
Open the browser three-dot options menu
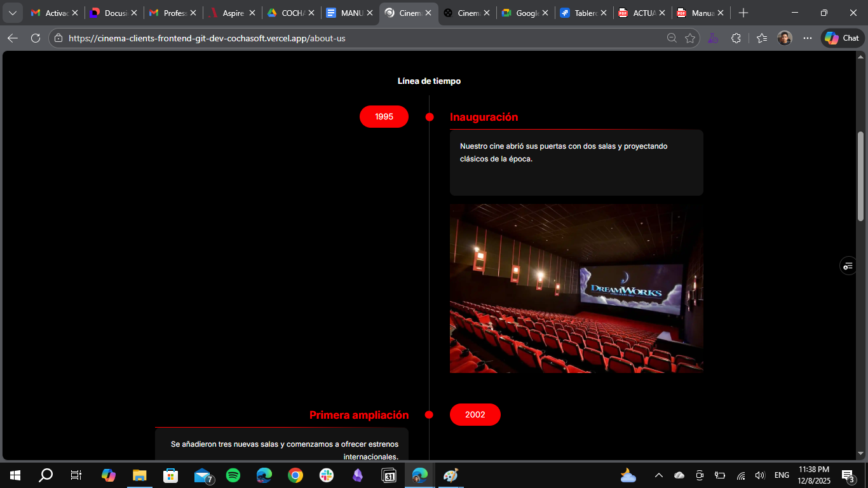click(x=807, y=37)
